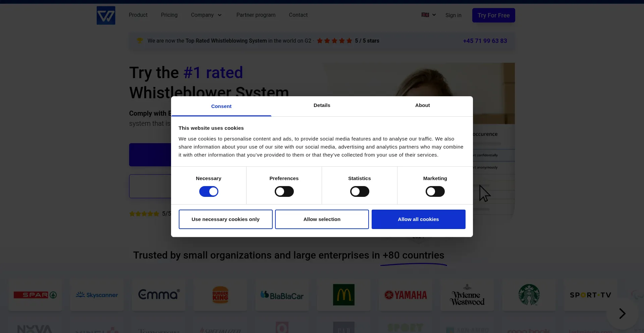The image size is (644, 333).
Task: Click the Burger King logo
Action: pos(220,295)
